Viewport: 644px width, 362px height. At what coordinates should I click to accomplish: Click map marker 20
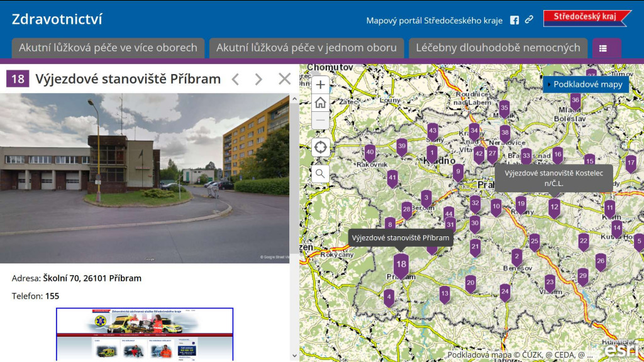click(x=470, y=283)
